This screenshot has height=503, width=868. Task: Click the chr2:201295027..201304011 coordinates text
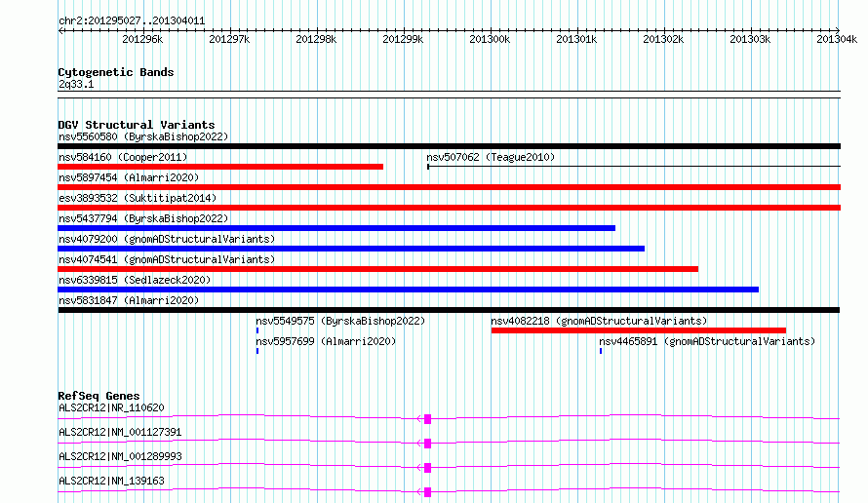coord(132,21)
